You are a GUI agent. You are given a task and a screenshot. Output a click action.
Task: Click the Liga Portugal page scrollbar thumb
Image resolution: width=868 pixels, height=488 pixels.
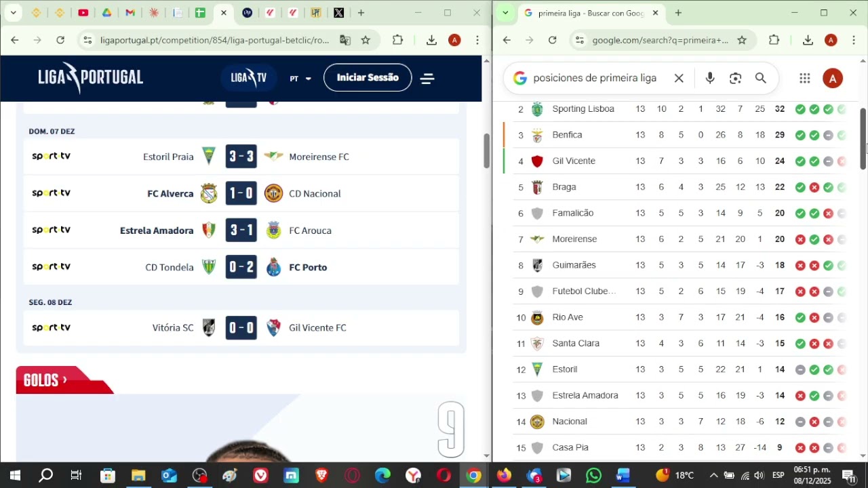(486, 150)
